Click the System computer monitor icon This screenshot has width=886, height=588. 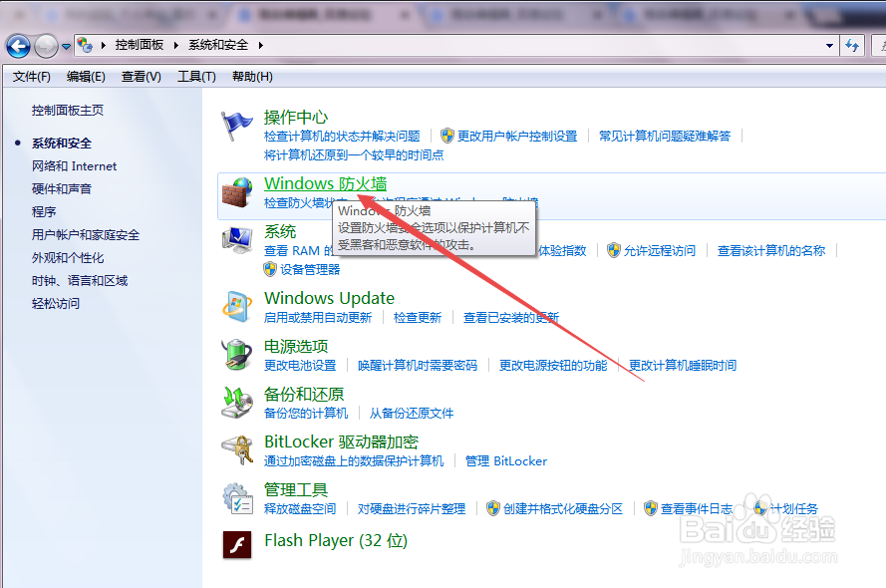tap(237, 240)
